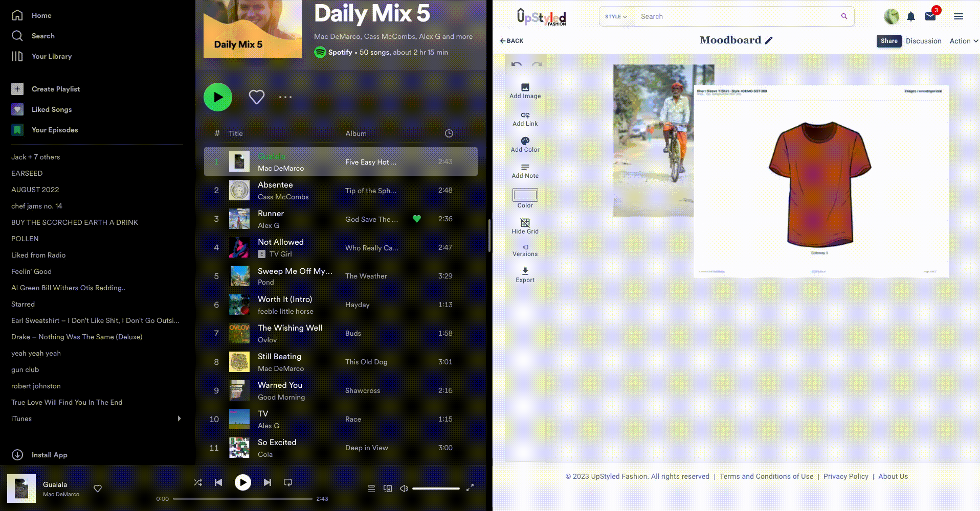This screenshot has height=511, width=980.
Task: Open the mail inbox icon
Action: click(x=930, y=17)
